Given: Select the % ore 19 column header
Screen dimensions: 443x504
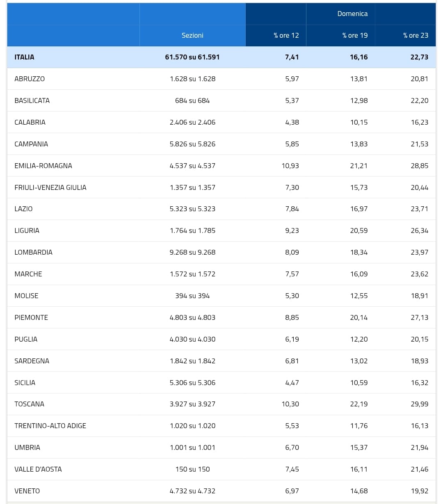Looking at the screenshot, I should 355,35.
